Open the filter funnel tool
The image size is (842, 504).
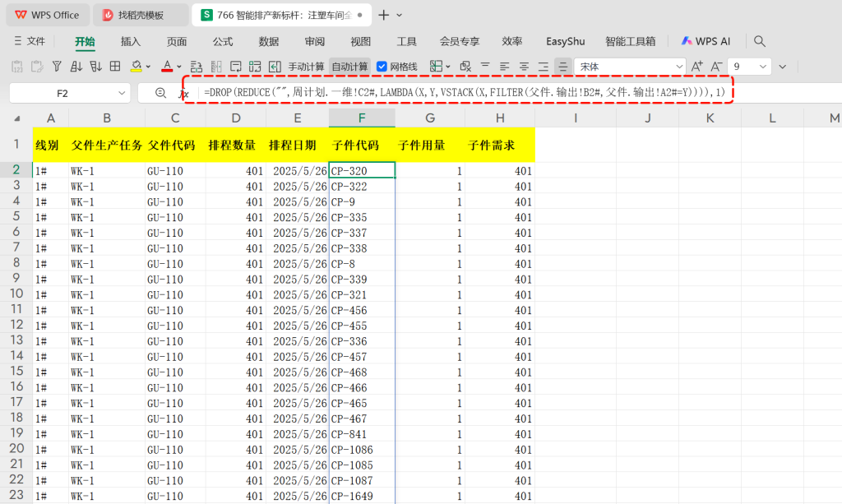coord(57,67)
